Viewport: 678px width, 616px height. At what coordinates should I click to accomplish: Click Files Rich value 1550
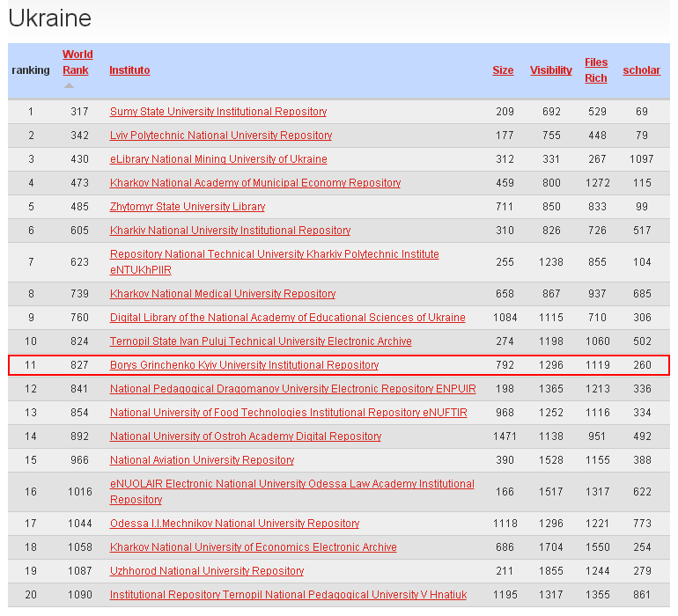[598, 547]
